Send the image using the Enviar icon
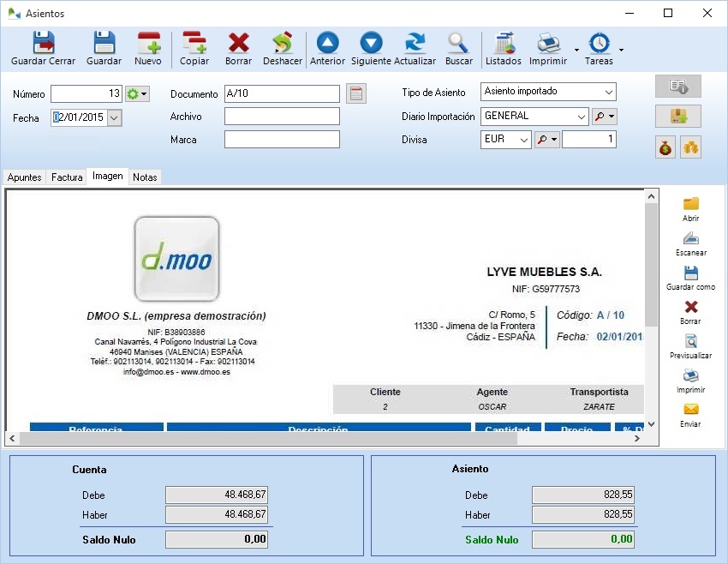Viewport: 728px width, 564px height. pyautogui.click(x=690, y=415)
